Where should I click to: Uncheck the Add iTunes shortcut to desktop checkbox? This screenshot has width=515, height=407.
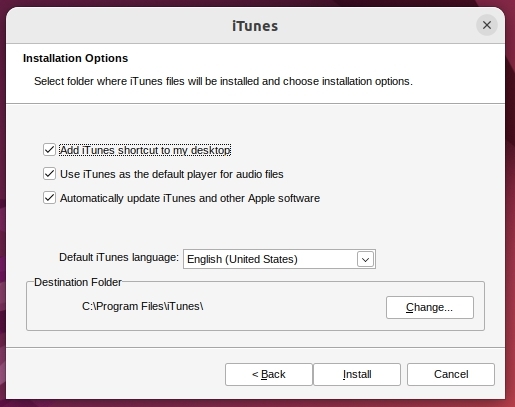coord(49,150)
